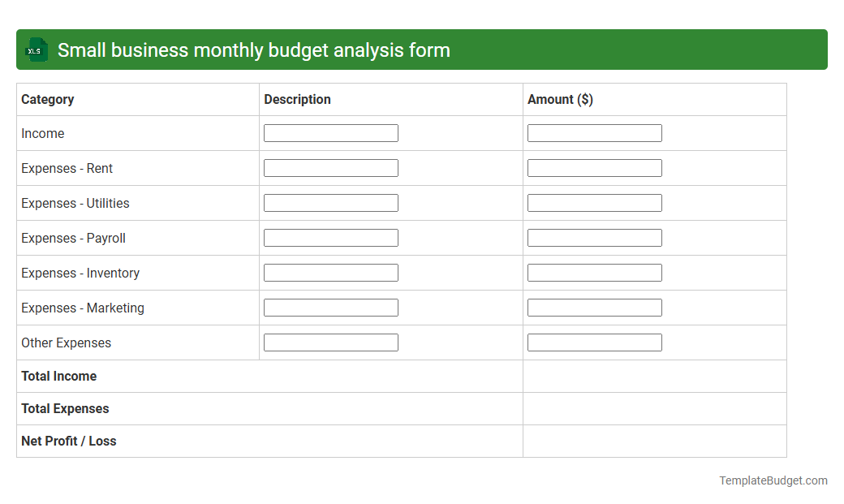The image size is (844, 504).
Task: Click the Expenses - Marketing amount field
Action: (594, 308)
